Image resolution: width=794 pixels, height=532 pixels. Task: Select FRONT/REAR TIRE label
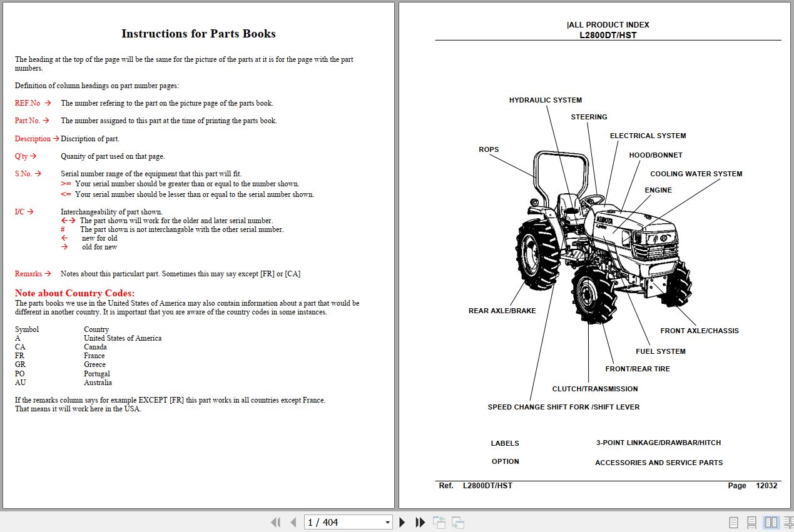click(x=638, y=369)
